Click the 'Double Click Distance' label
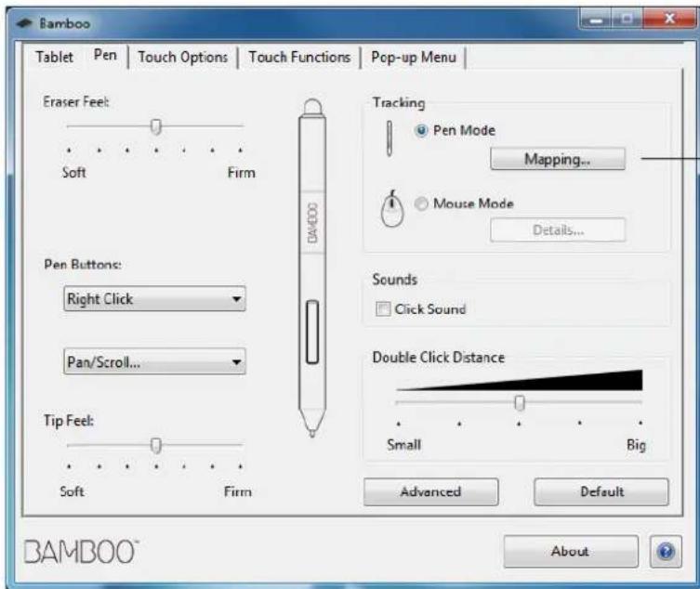700x589 pixels. click(439, 358)
